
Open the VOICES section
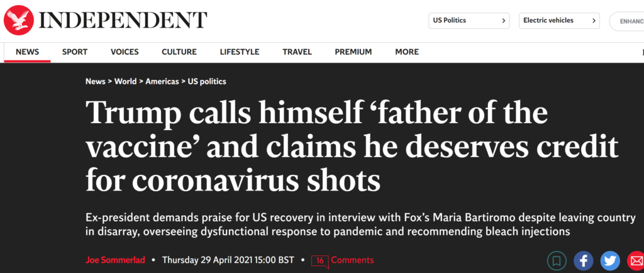pyautogui.click(x=125, y=52)
